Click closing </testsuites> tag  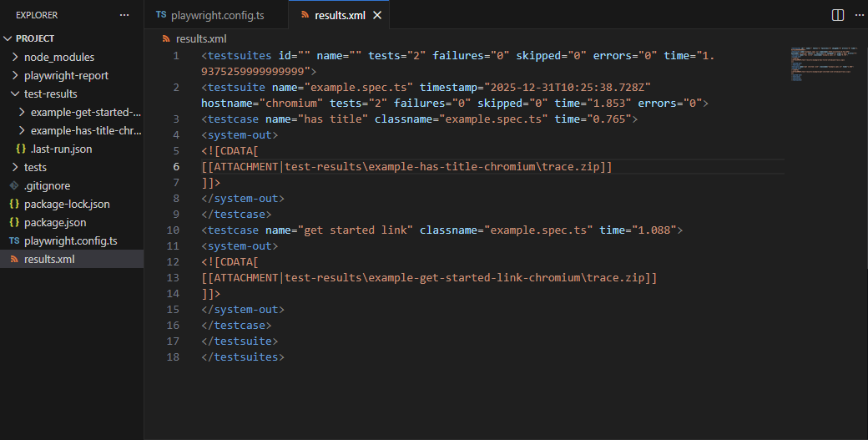coord(243,357)
